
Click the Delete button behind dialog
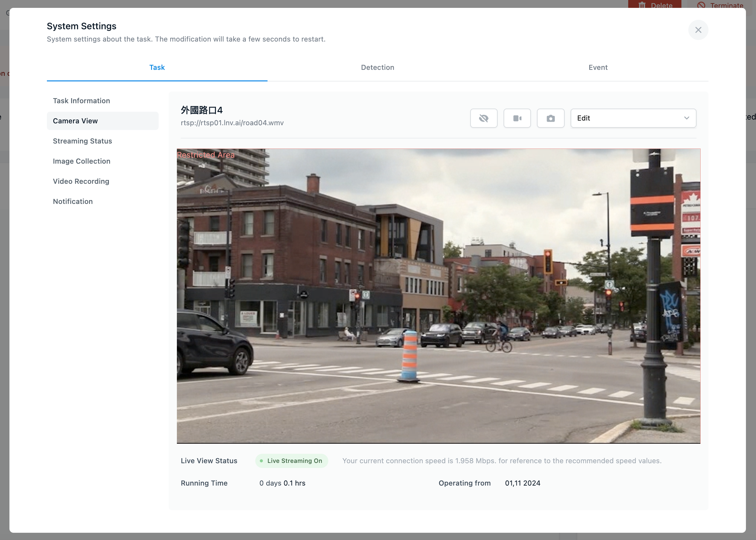point(654,5)
